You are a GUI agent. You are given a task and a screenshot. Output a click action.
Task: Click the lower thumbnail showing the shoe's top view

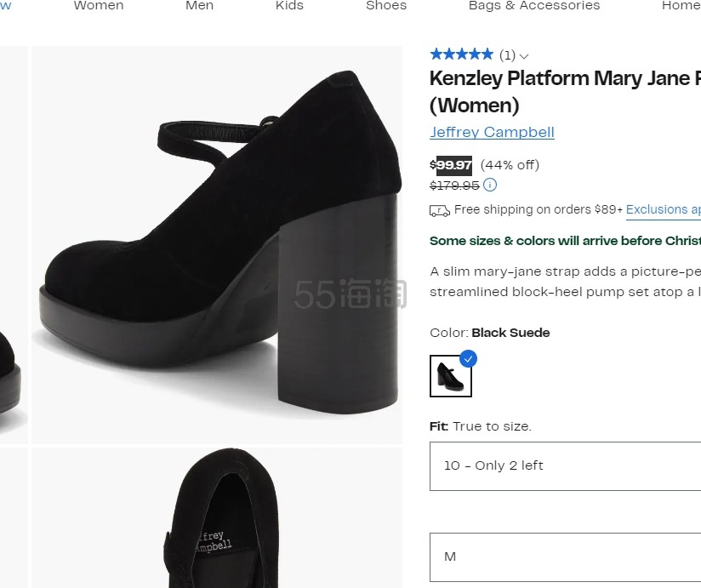pos(216,519)
